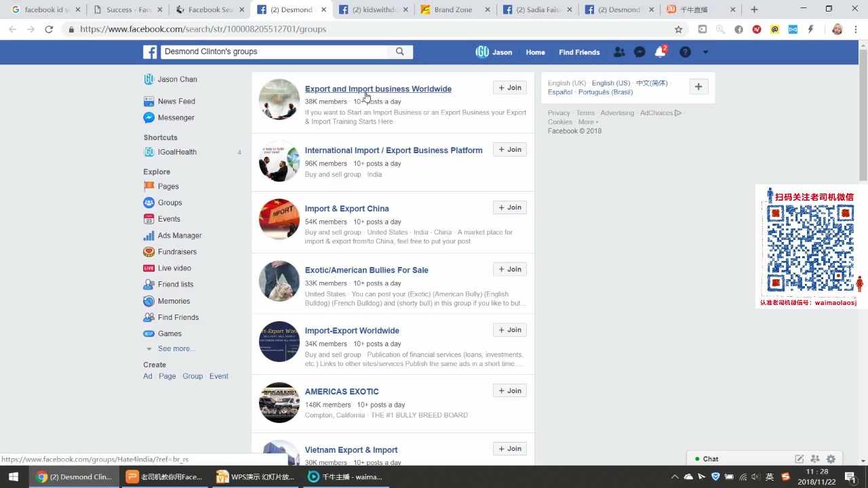
Task: Open AdChoices footer link
Action: 660,113
